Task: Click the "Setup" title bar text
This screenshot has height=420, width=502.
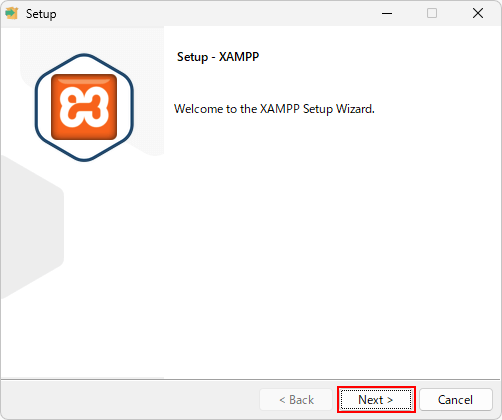Action: (x=41, y=14)
